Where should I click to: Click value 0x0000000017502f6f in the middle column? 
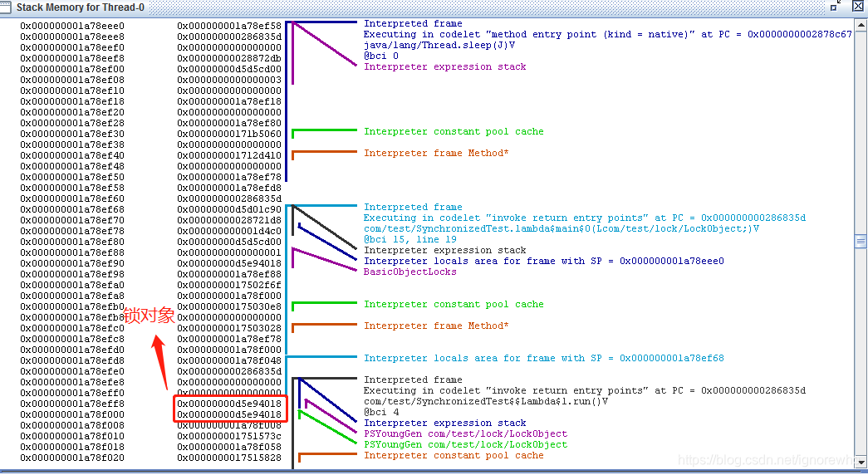click(x=229, y=285)
